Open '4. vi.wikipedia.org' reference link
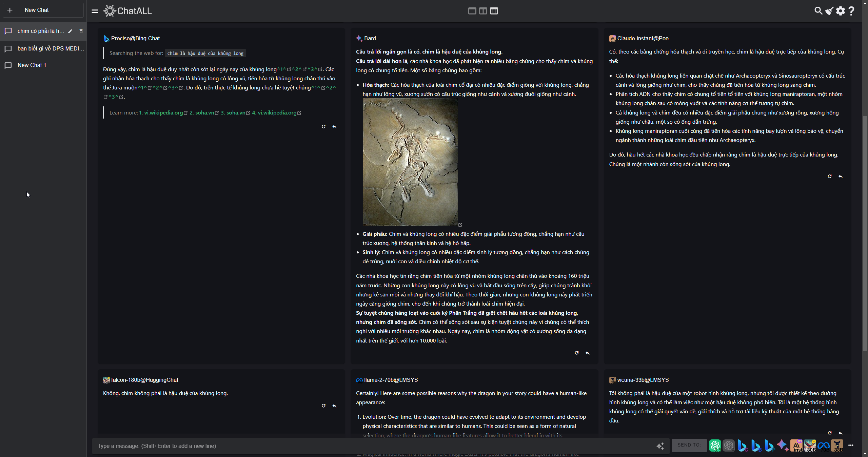The height and width of the screenshot is (457, 868). pos(276,112)
